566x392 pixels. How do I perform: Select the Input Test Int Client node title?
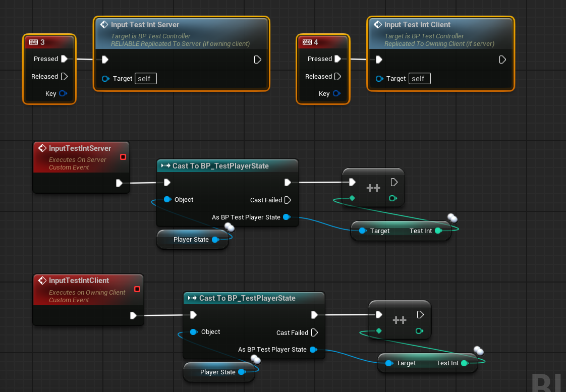pos(417,25)
